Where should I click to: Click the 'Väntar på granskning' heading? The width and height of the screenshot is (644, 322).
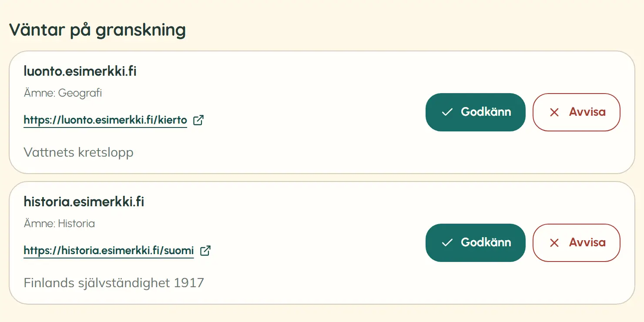pos(97,30)
